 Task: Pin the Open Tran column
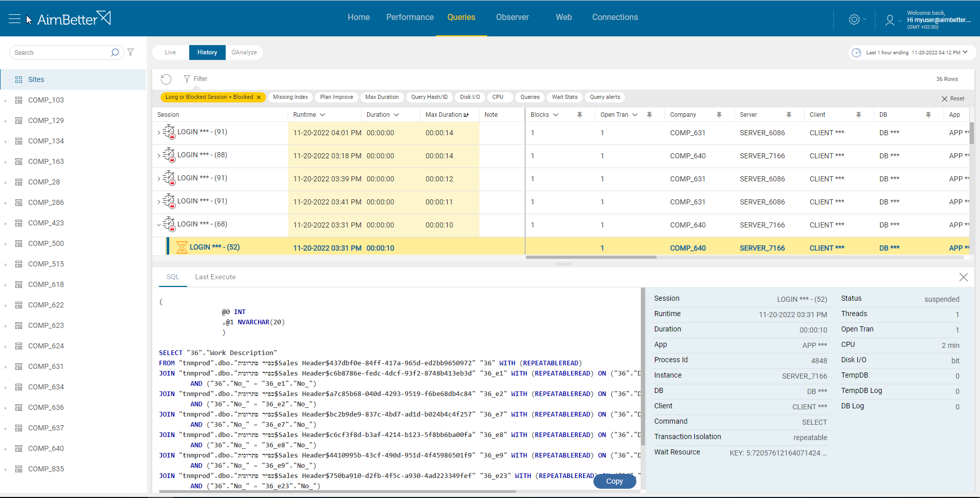pos(649,115)
